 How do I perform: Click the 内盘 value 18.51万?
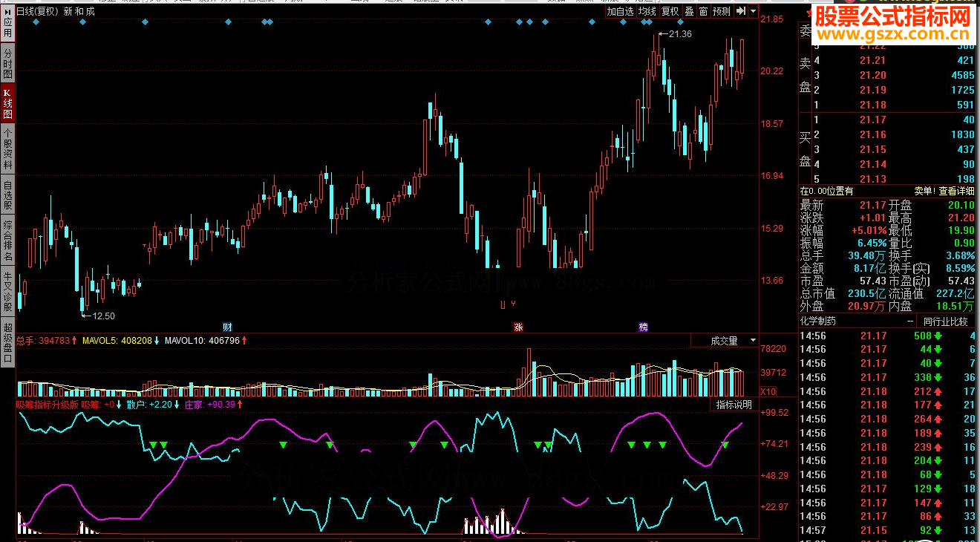coord(955,306)
